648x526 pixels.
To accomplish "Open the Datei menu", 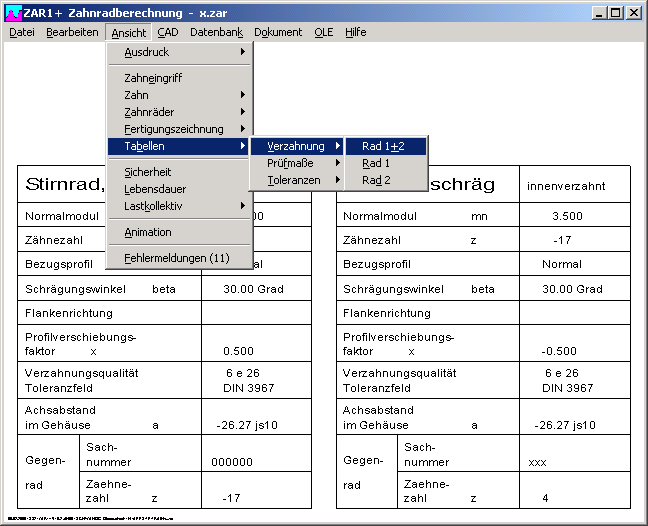I will point(22,32).
